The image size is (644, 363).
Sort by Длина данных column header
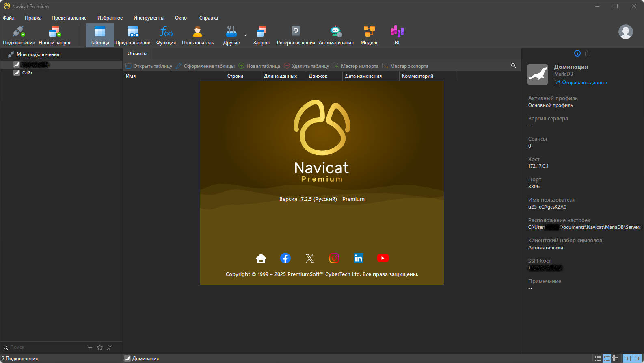(283, 76)
